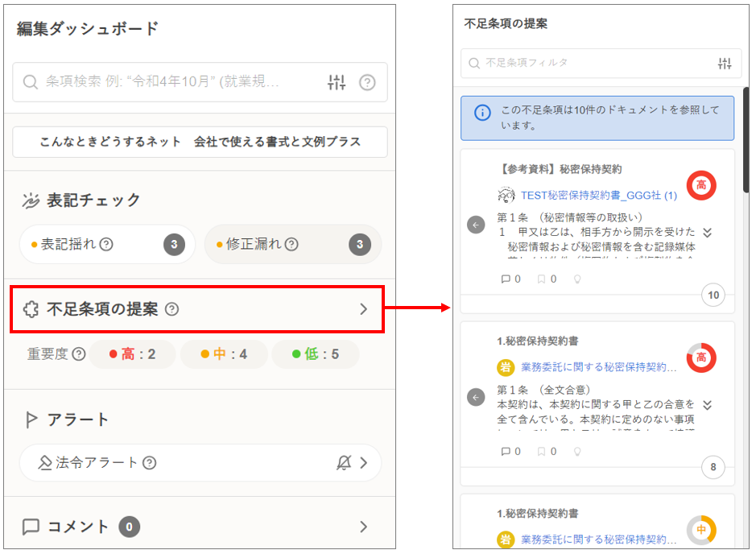The image size is (756, 554).
Task: Select 表記揺れ check tab
Action: (107, 244)
